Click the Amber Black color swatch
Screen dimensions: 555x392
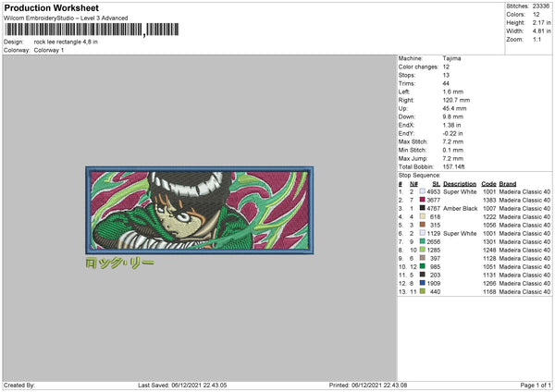421,209
